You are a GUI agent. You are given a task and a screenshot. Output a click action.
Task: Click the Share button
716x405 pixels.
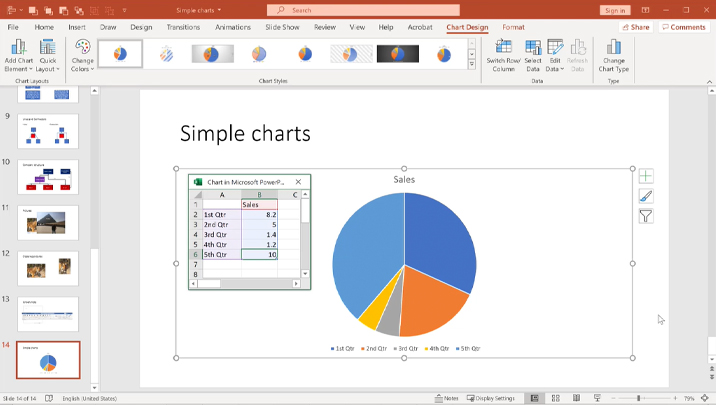coord(634,27)
